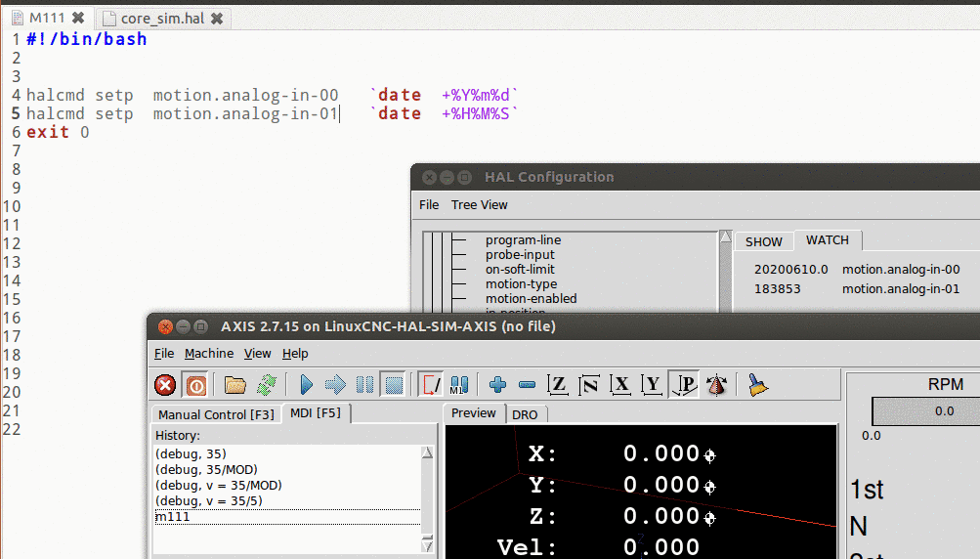Switch to the SHOW tab in HAL Configuration
The width and height of the screenshot is (980, 559).
[763, 241]
